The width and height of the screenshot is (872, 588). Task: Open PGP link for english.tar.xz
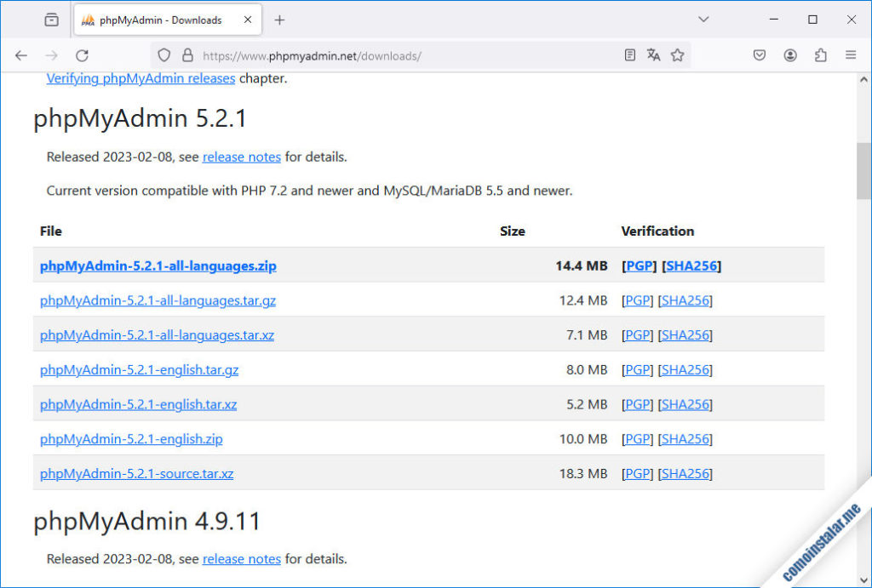pyautogui.click(x=637, y=404)
